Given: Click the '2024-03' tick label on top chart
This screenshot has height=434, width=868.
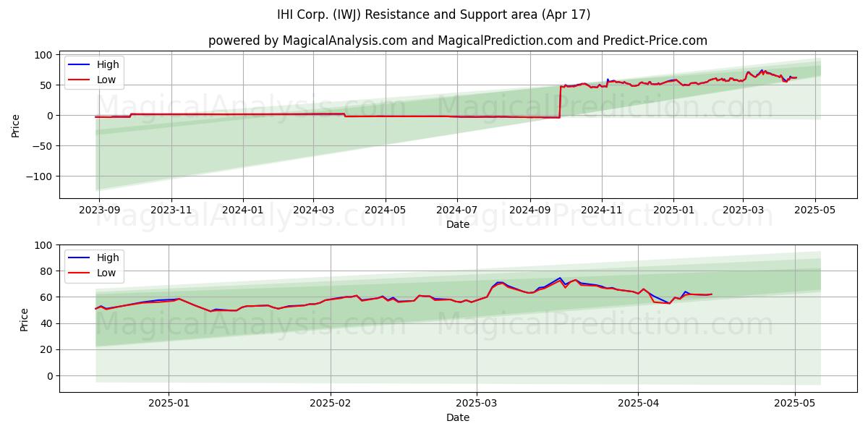Looking at the screenshot, I should tap(313, 210).
